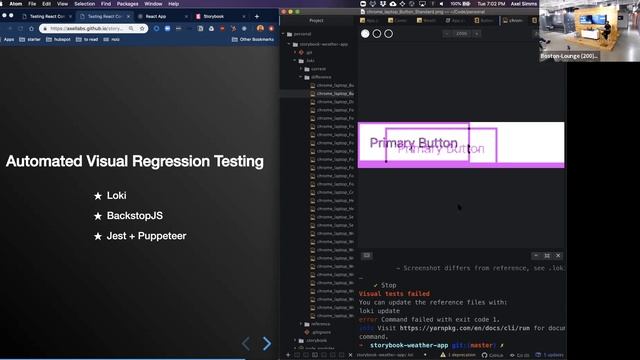Set image background to black
The height and width of the screenshot is (360, 640).
[x=377, y=34]
